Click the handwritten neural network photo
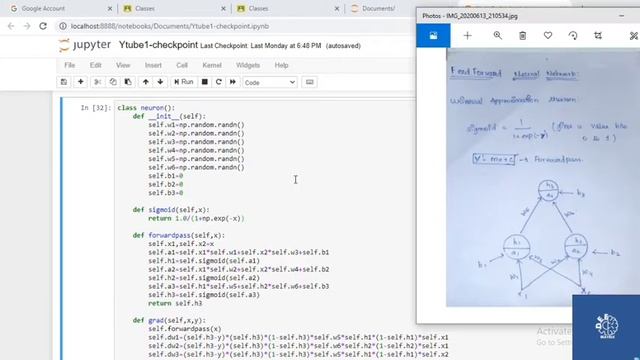The height and width of the screenshot is (360, 640). (x=543, y=178)
